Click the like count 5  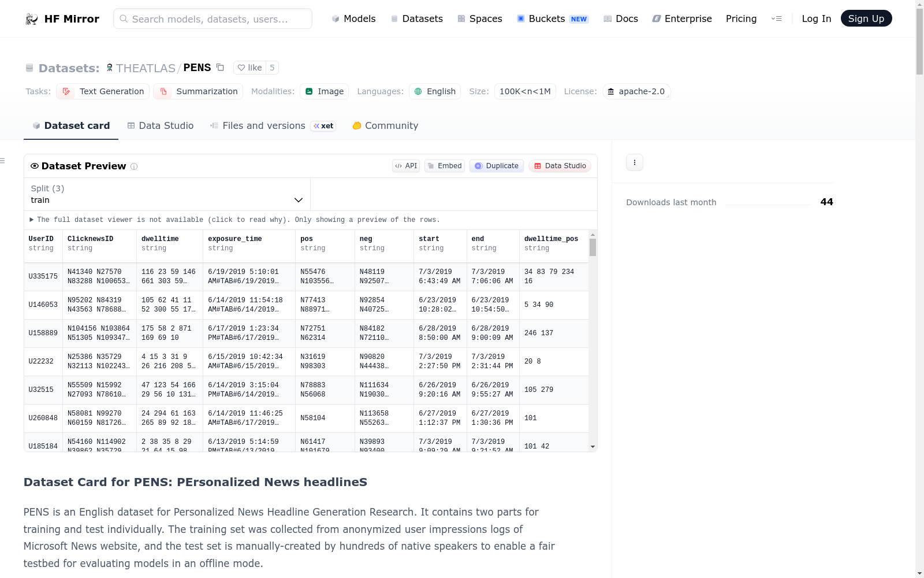point(272,68)
